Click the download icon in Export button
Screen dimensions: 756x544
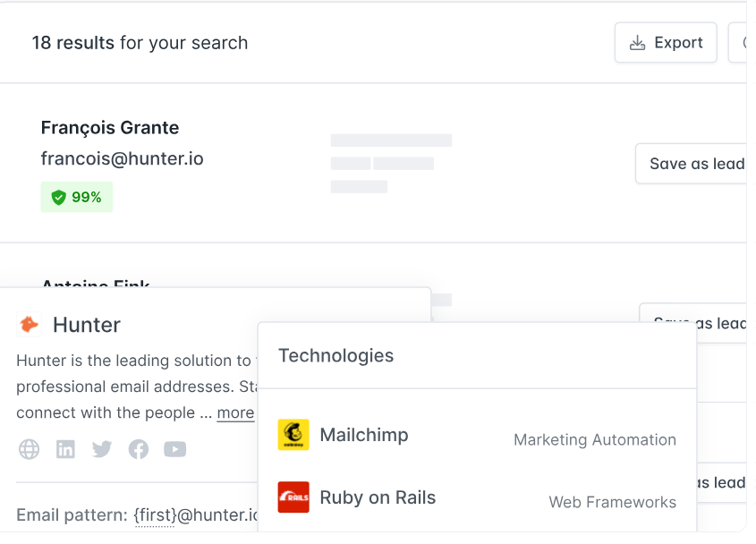(x=637, y=43)
